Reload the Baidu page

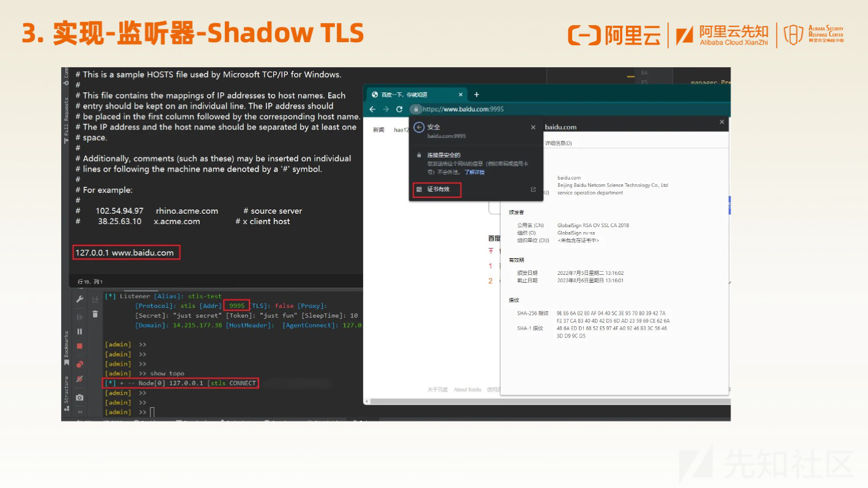tap(399, 109)
